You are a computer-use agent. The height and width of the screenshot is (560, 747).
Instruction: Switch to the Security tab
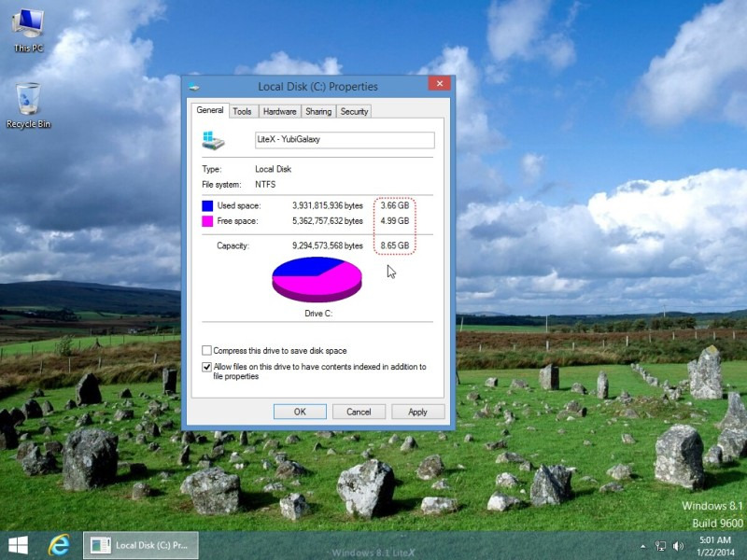coord(354,111)
